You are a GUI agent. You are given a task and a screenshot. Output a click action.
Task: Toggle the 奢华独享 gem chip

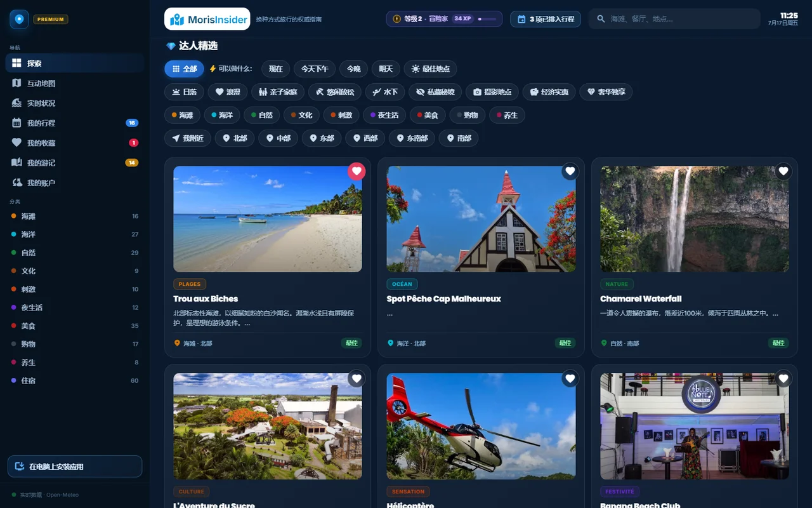pyautogui.click(x=606, y=92)
